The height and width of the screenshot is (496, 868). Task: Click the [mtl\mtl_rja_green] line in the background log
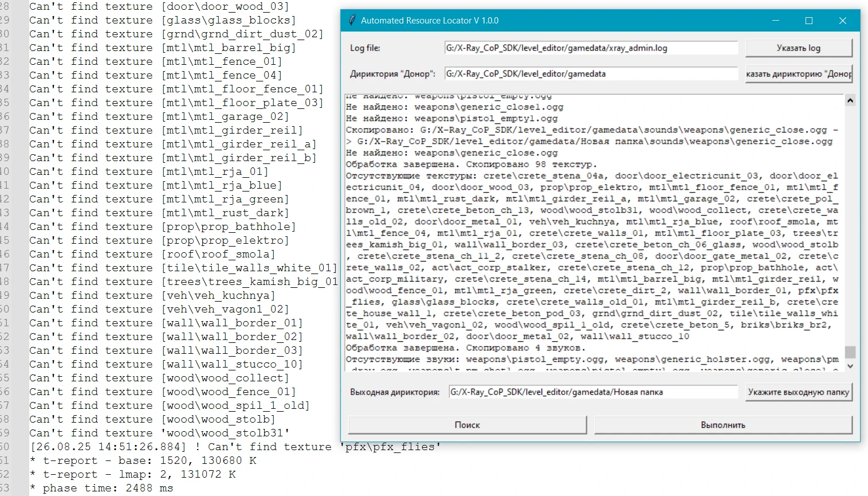(x=159, y=200)
